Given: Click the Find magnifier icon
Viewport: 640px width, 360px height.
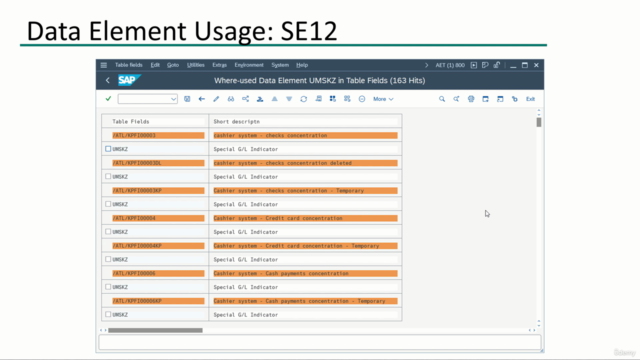Looking at the screenshot, I should pyautogui.click(x=442, y=99).
